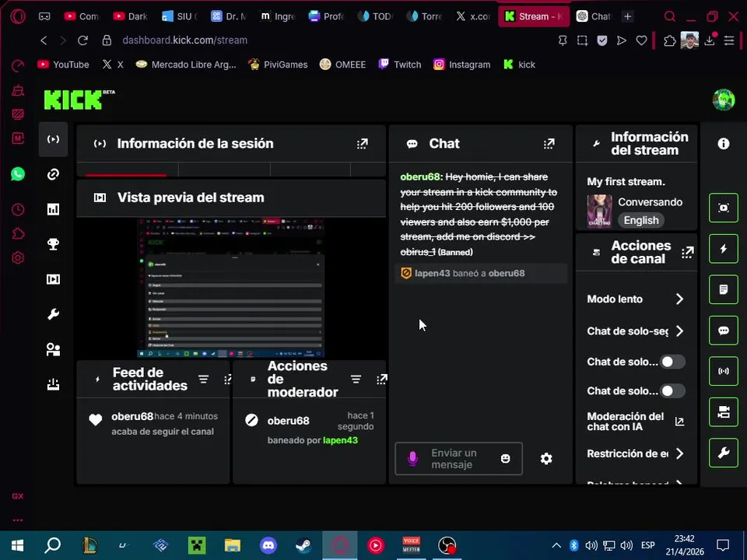Click the username oberu68 in chat

pyautogui.click(x=419, y=177)
